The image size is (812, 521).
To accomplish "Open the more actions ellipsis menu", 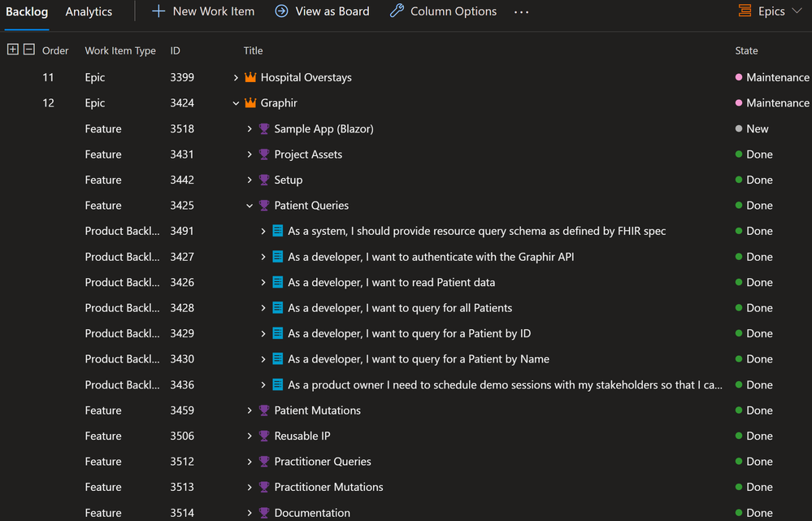I will point(522,11).
